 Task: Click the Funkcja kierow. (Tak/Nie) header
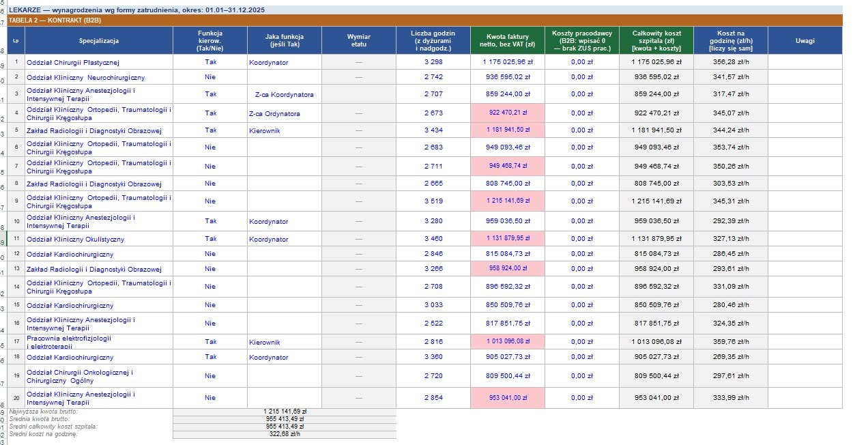(210, 41)
